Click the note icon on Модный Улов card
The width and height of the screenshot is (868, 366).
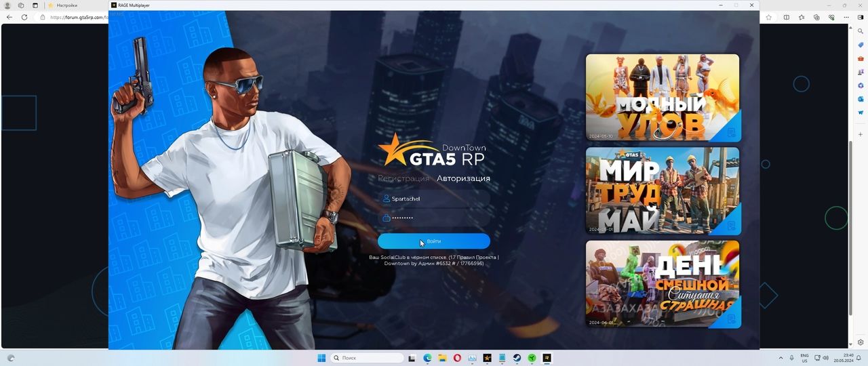[x=732, y=132]
